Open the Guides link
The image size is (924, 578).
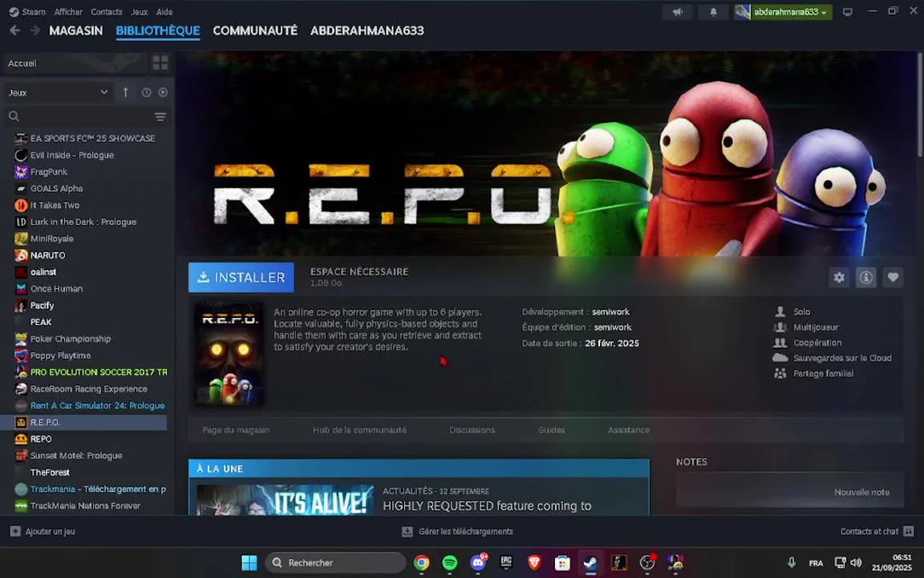[x=552, y=430]
